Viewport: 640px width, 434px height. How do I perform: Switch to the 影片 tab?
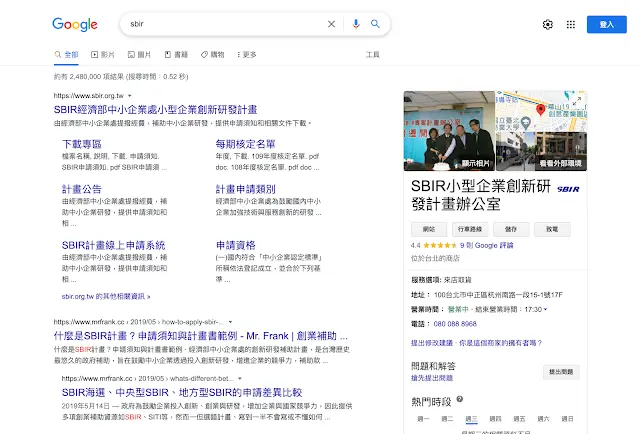102,55
